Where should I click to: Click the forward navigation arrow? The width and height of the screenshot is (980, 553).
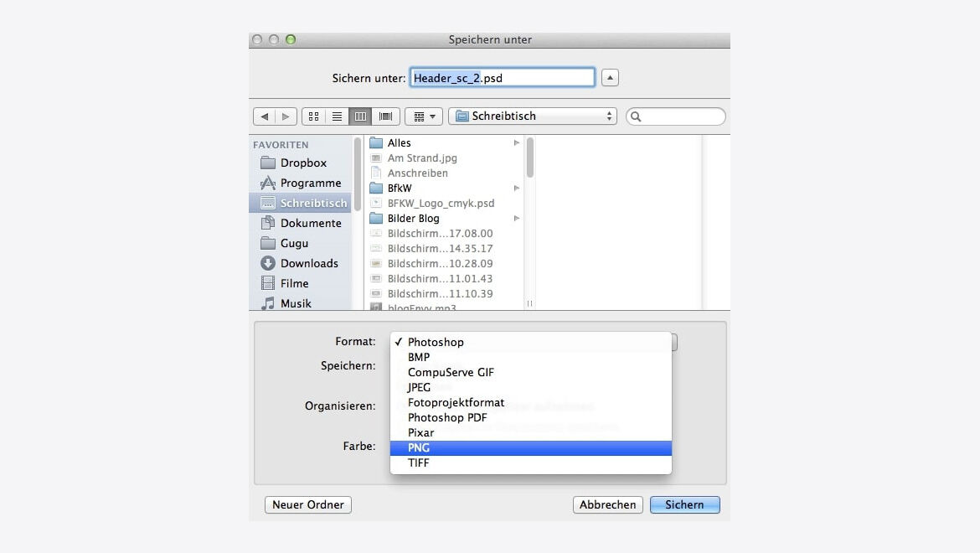[286, 116]
